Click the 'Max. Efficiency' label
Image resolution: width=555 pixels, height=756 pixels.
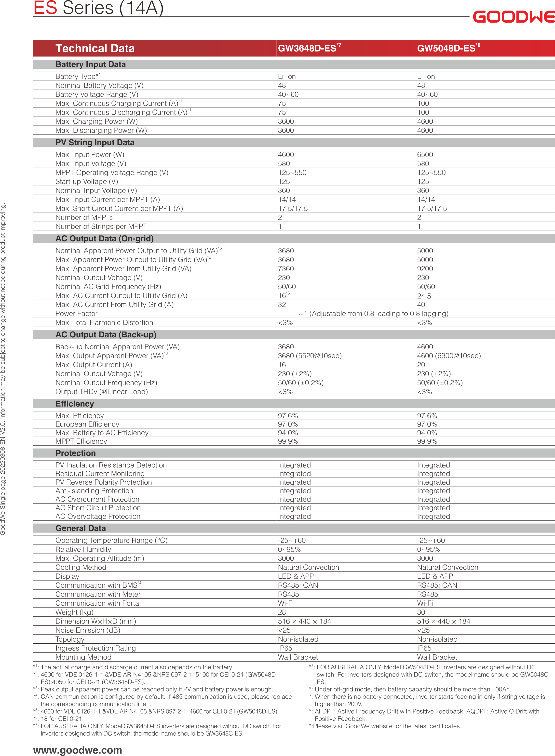[x=80, y=415]
